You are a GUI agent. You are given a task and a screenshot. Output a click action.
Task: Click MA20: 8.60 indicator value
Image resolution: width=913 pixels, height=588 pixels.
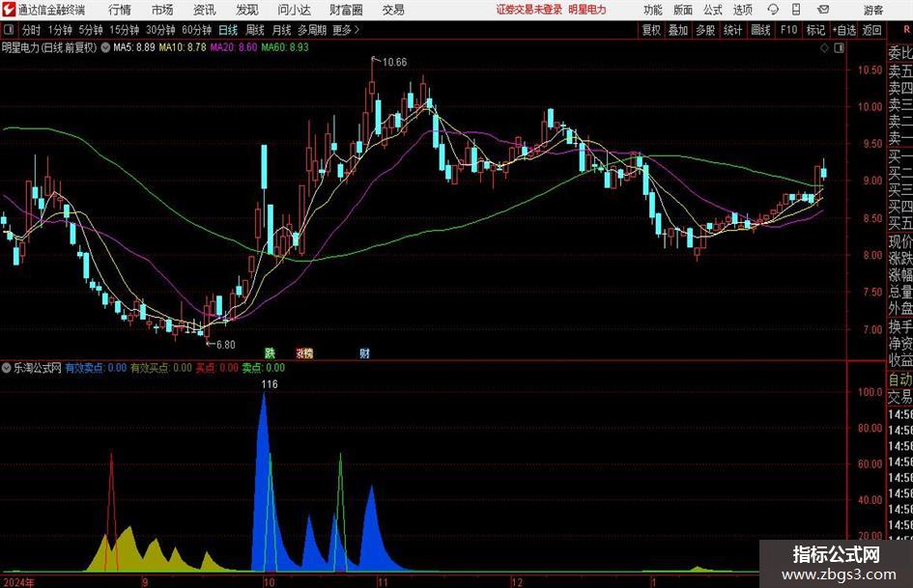point(234,47)
